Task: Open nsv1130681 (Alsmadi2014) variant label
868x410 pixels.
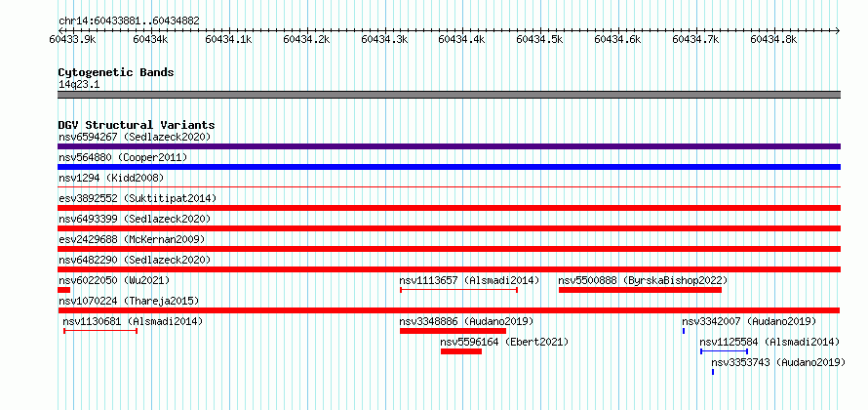Action: [133, 321]
